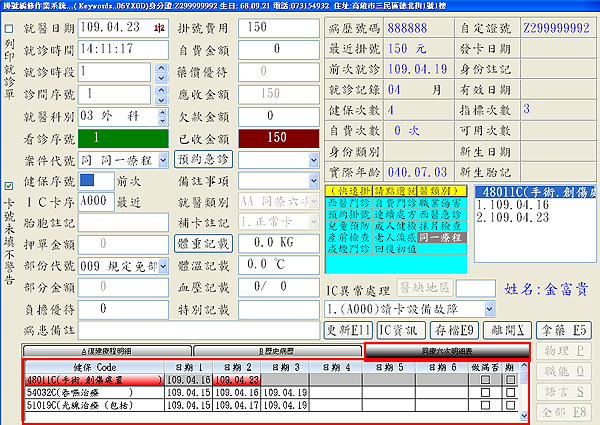Toggle the 卡號未填不警告 checkbox
600x425 pixels.
tap(9, 185)
